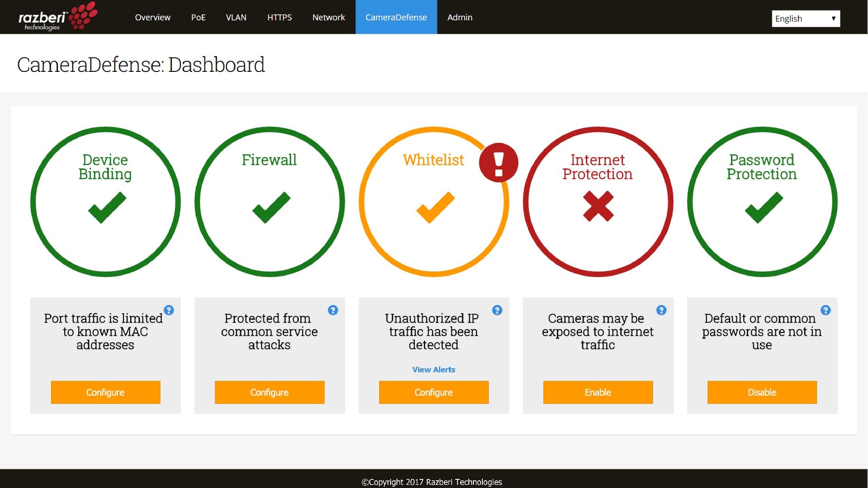Click the copyright 2017 Razberi Technologies footer

pyautogui.click(x=432, y=482)
